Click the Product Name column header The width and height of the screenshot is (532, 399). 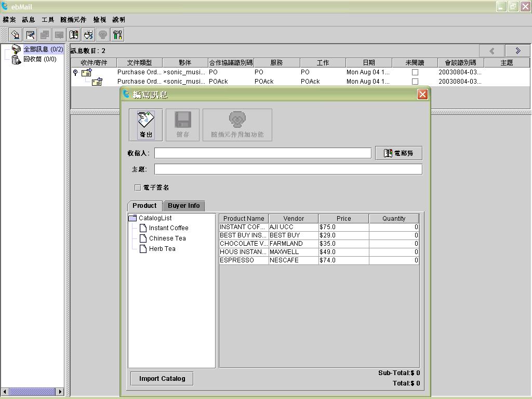coord(244,219)
